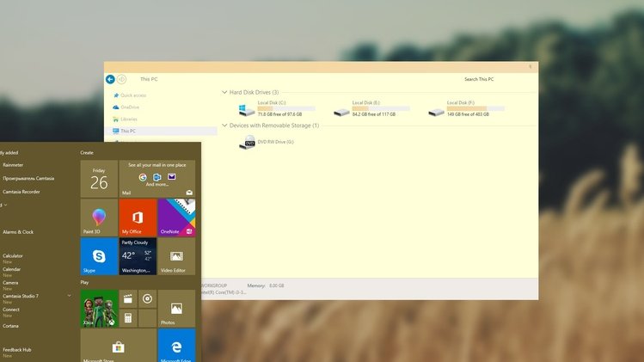Click the Search This PC field
This screenshot has width=644, height=362.
[x=479, y=79]
